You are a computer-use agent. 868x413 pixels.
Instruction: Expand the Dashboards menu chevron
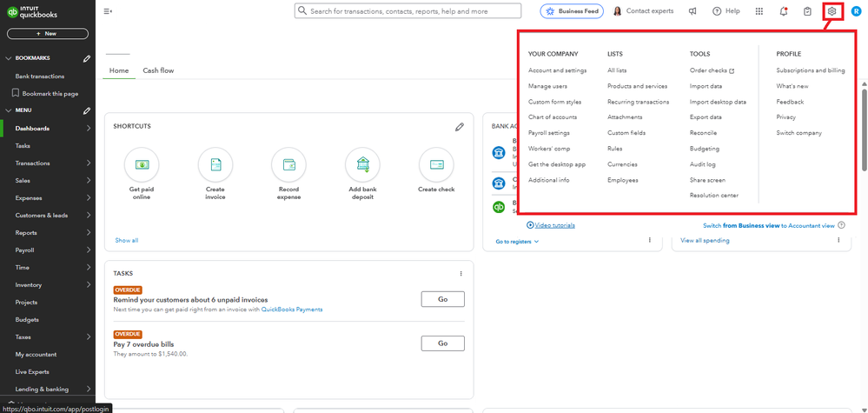click(x=89, y=129)
